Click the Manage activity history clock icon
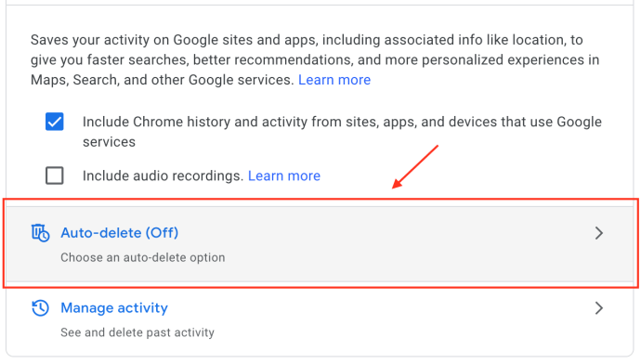This screenshot has width=641, height=364. tap(41, 307)
